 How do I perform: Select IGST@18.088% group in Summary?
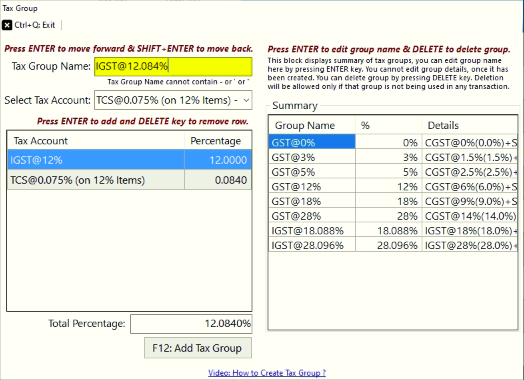point(393,231)
